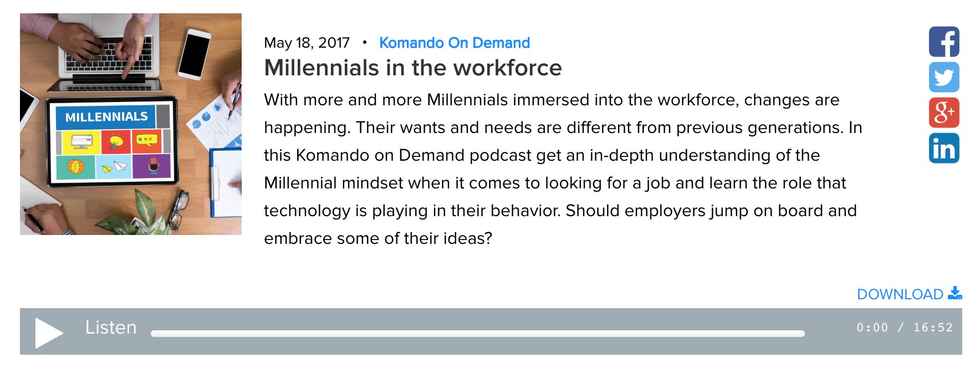Click the Millennials episode thumbnail image
Image resolution: width=980 pixels, height=368 pixels.
131,124
